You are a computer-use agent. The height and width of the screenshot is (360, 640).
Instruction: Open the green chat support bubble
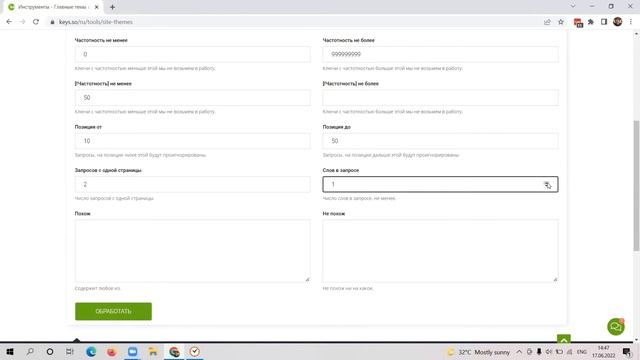[x=616, y=327]
